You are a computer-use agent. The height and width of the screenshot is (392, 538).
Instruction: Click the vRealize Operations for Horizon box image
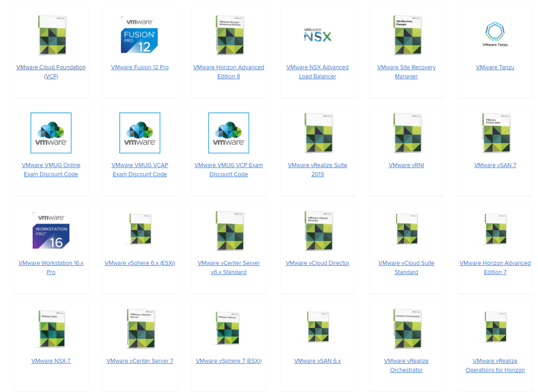click(x=496, y=327)
